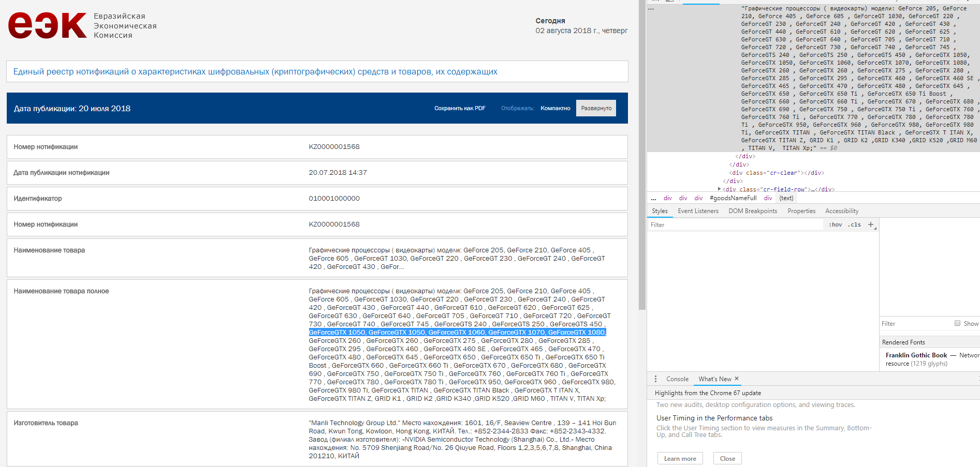Click the notification number KZ0000001568 in the first row
980x467 pixels.
coord(334,147)
